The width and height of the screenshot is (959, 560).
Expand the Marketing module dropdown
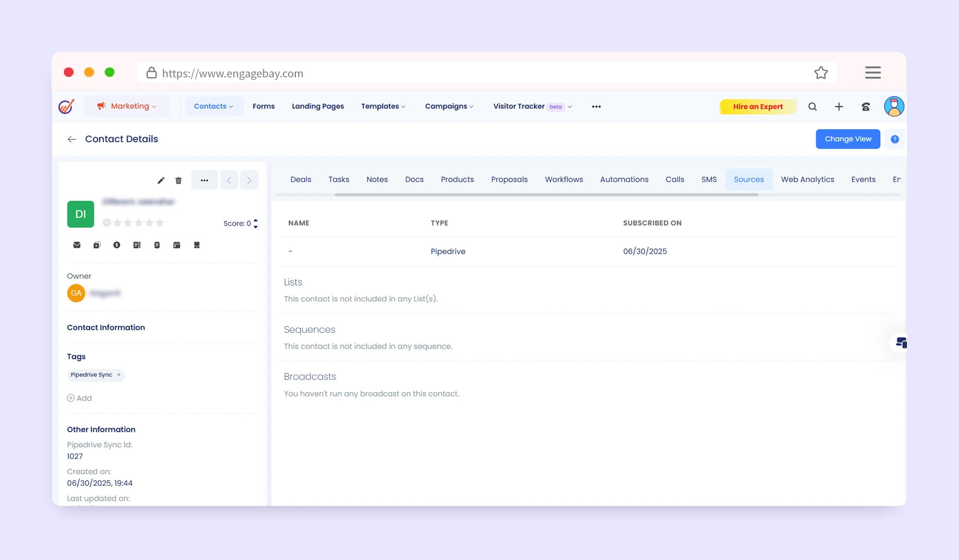pos(127,106)
